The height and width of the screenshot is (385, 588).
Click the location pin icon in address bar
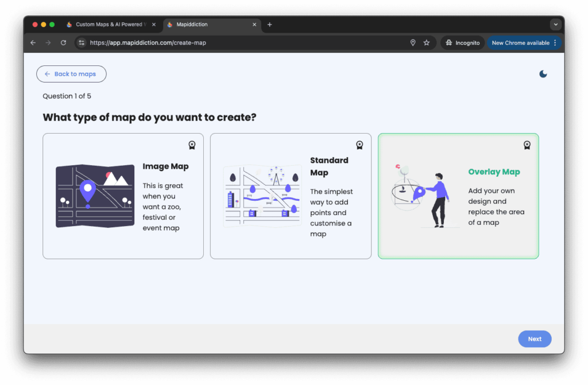(412, 43)
